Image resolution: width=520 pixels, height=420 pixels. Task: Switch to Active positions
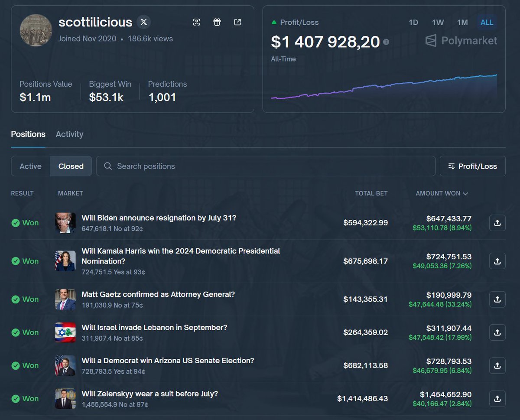tap(31, 166)
